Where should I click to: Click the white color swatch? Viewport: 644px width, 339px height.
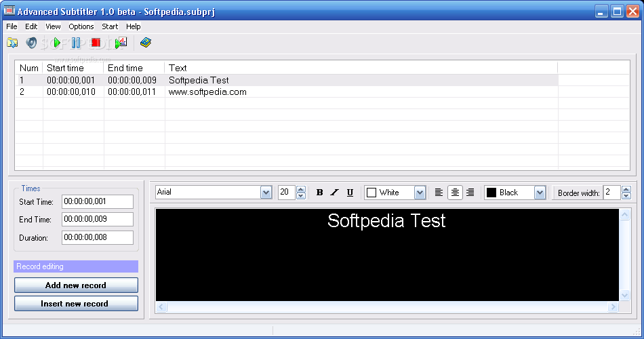[x=371, y=193]
